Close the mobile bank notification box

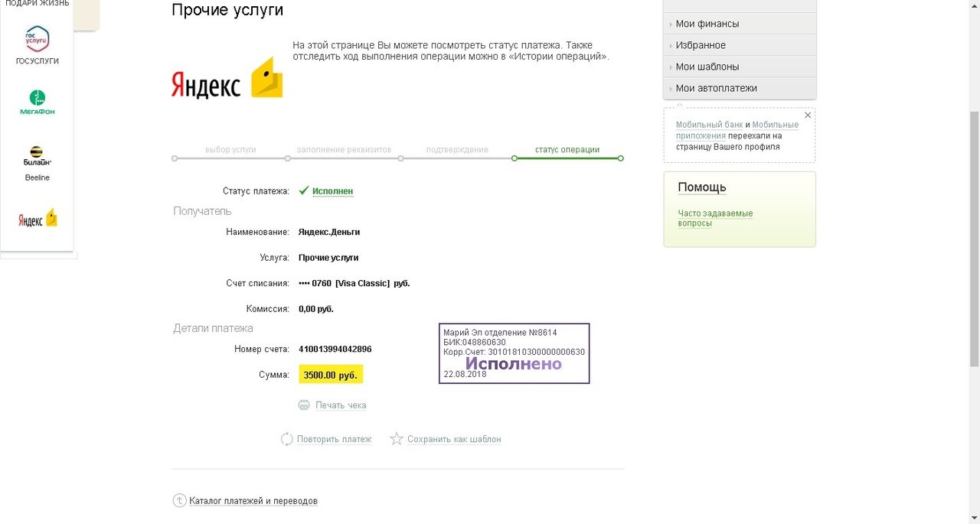tap(807, 116)
